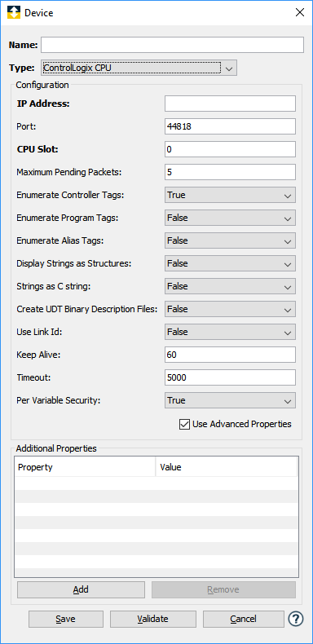Expand the Enumerate Controller Tags dropdown
The height and width of the screenshot is (644, 313).
pos(230,195)
